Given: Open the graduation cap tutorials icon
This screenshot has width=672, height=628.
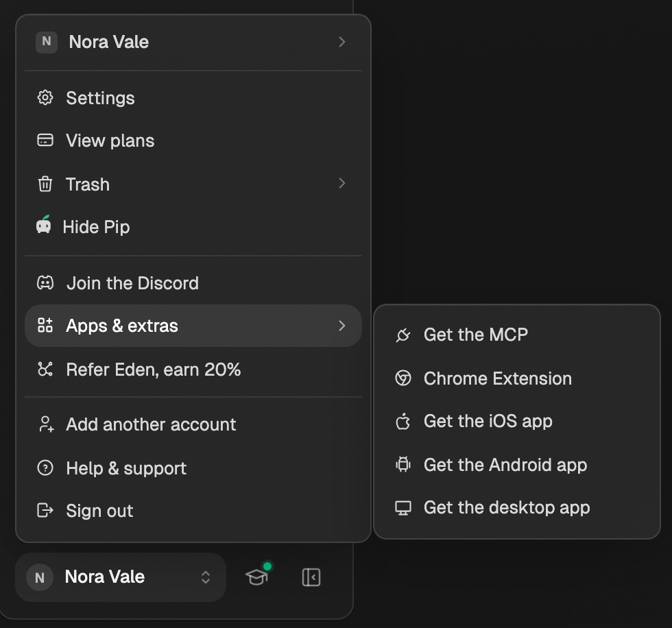Looking at the screenshot, I should [x=258, y=576].
